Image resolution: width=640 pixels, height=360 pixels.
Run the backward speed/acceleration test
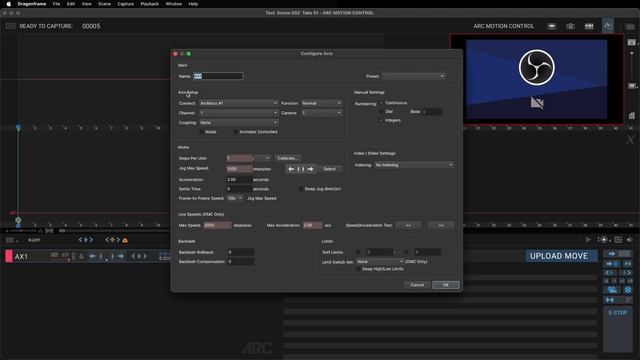(x=408, y=225)
